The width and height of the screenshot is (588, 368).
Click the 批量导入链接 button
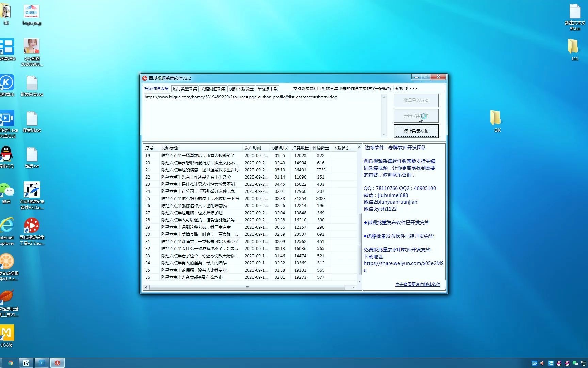416,101
